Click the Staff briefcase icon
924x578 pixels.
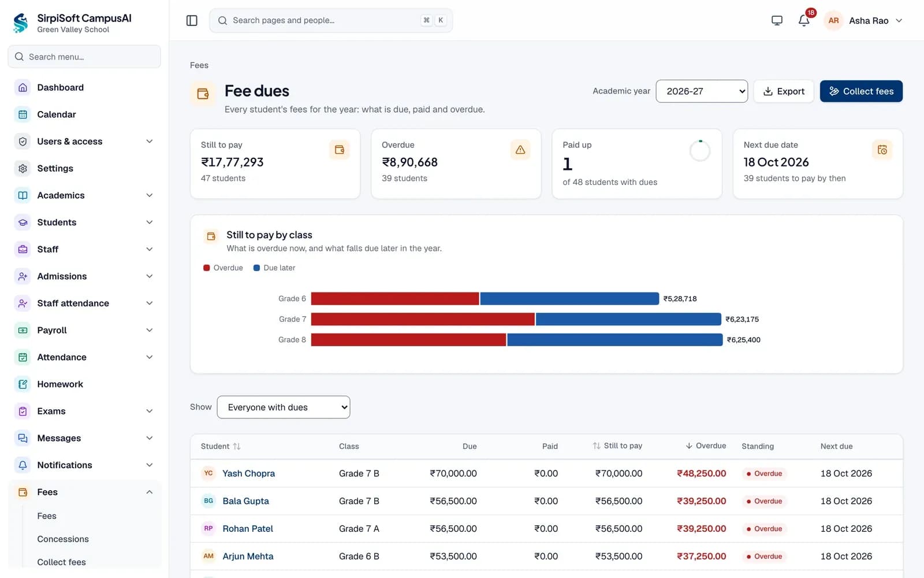(x=23, y=249)
